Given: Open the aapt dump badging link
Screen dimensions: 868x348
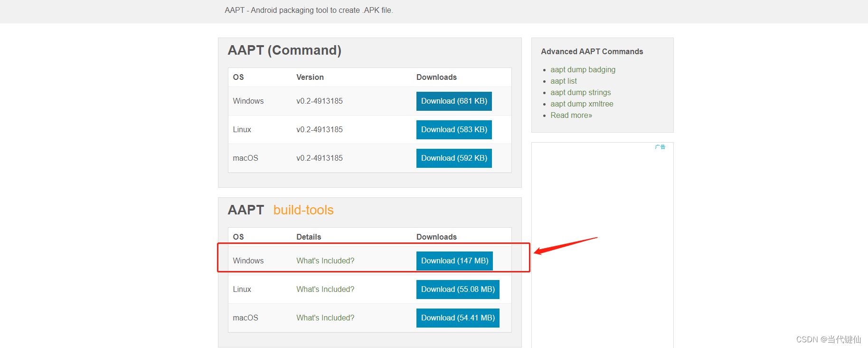Looking at the screenshot, I should point(583,70).
